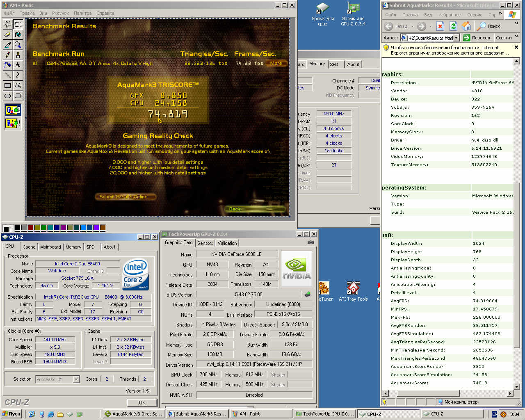Screen dimensions: 525x420
Task: Enable transparent selection option in Paint toolbox
Action: [x=12, y=123]
